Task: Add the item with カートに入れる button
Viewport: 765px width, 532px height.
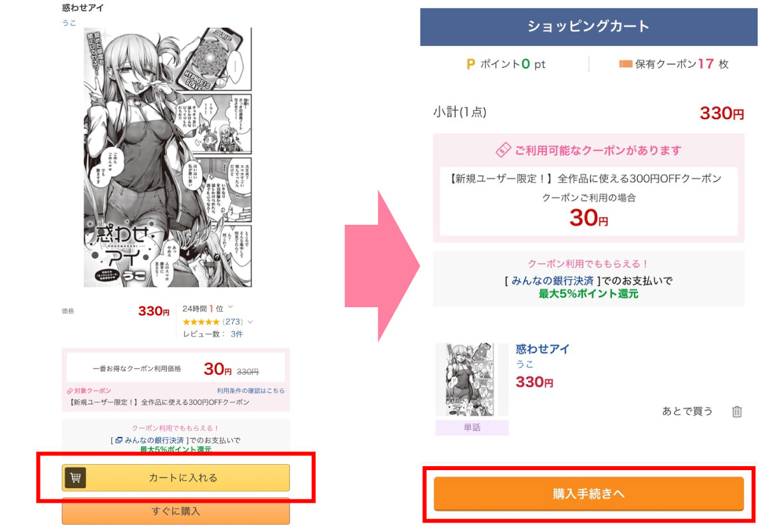Action: click(x=176, y=477)
